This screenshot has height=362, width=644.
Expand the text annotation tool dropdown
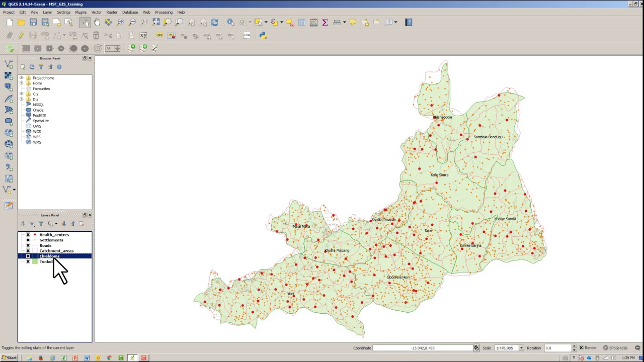395,22
